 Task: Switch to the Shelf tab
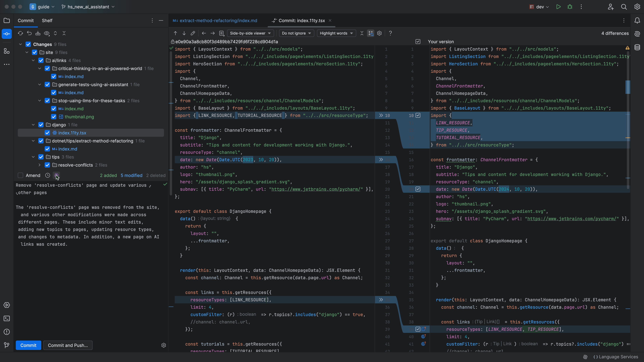point(47,20)
